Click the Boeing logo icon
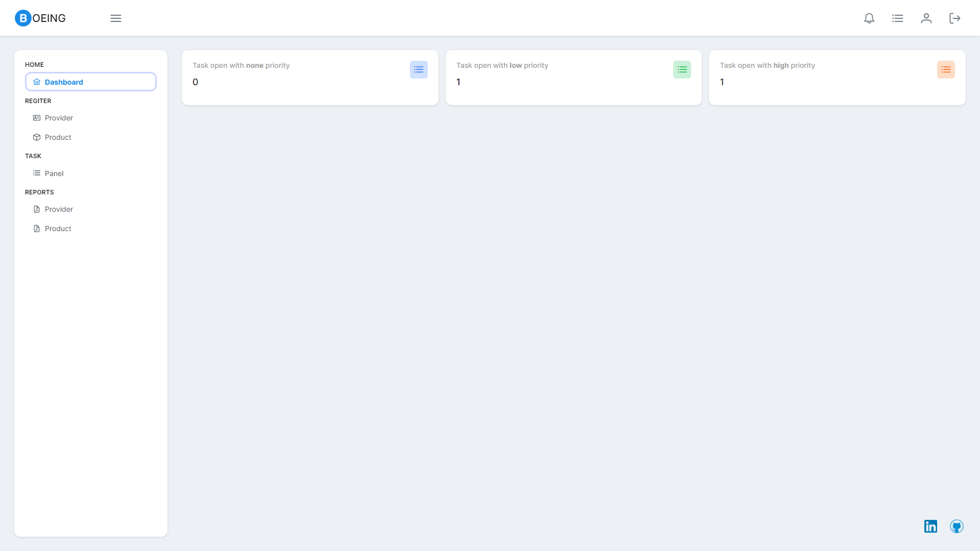This screenshot has height=551, width=980. [x=22, y=18]
